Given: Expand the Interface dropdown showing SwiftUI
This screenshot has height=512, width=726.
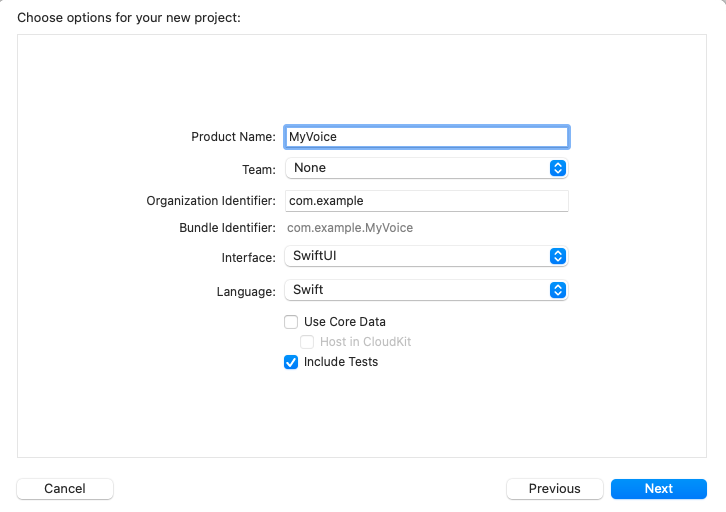Looking at the screenshot, I should point(418,257).
